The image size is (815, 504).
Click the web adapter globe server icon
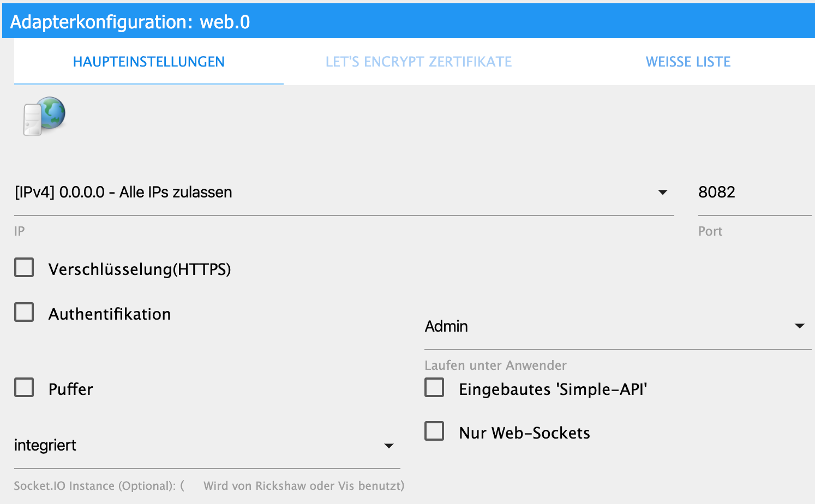click(44, 116)
